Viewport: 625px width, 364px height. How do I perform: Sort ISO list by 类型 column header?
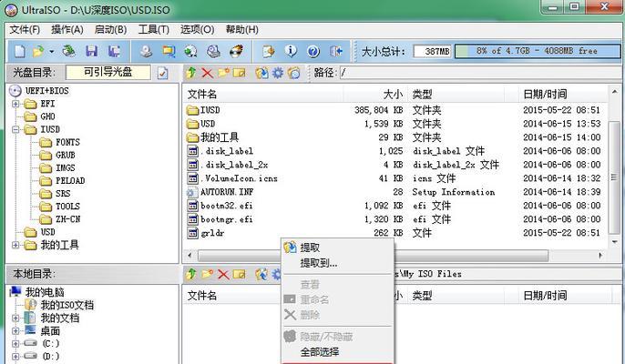tap(456, 95)
